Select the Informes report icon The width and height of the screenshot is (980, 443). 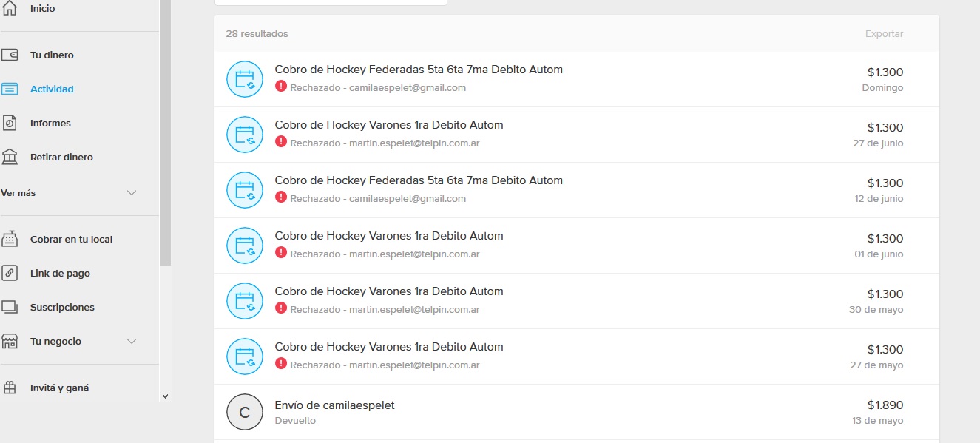tap(10, 124)
